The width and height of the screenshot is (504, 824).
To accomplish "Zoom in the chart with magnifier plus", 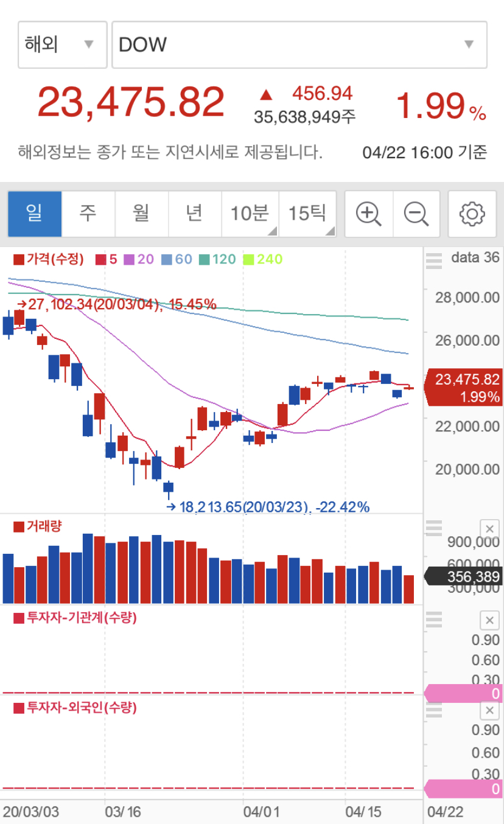I will tap(368, 214).
